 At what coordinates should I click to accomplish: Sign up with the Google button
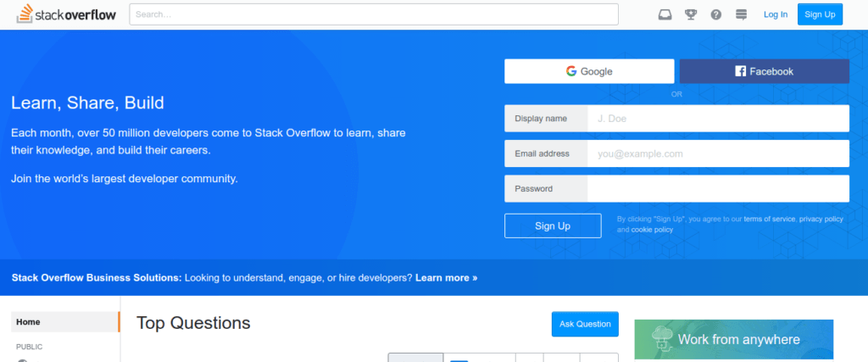(x=589, y=71)
